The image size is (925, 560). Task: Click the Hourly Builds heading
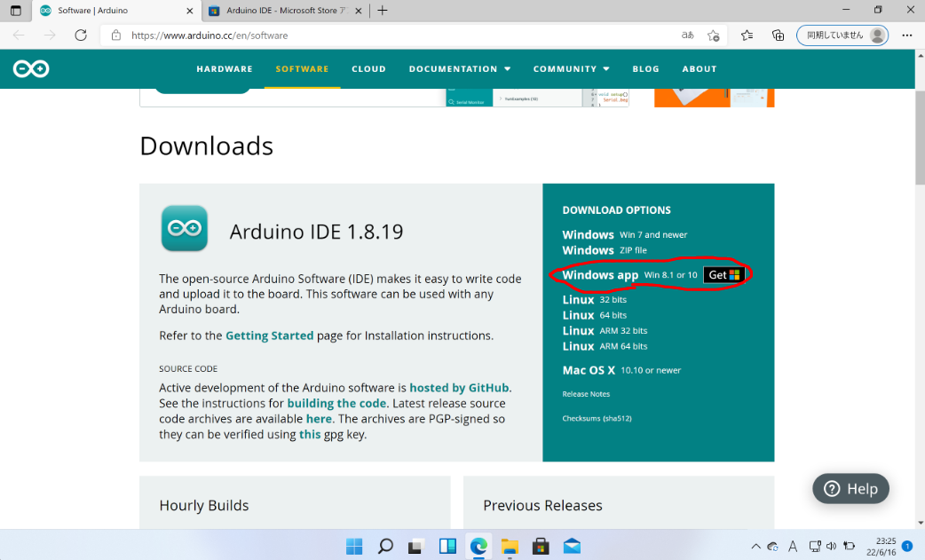[x=204, y=505]
